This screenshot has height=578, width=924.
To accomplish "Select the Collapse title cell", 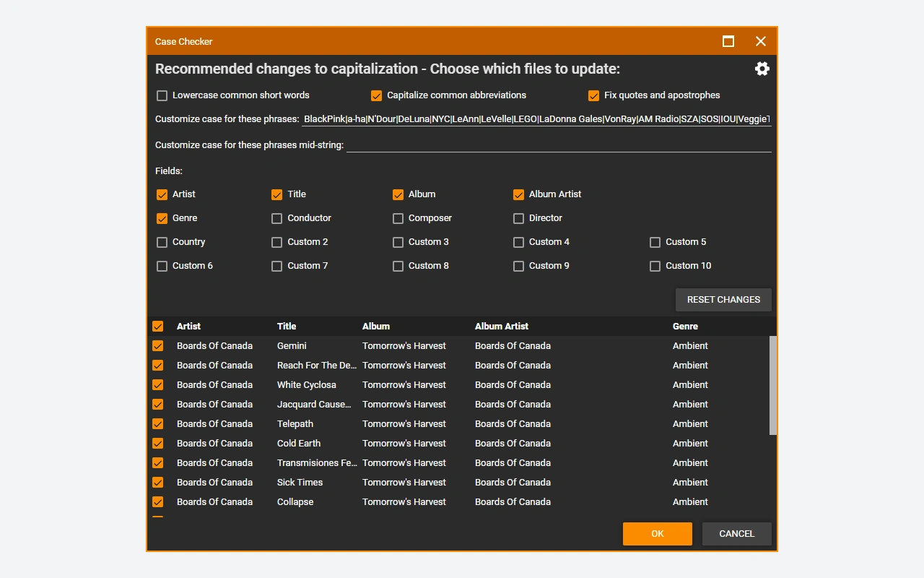I will [x=295, y=502].
